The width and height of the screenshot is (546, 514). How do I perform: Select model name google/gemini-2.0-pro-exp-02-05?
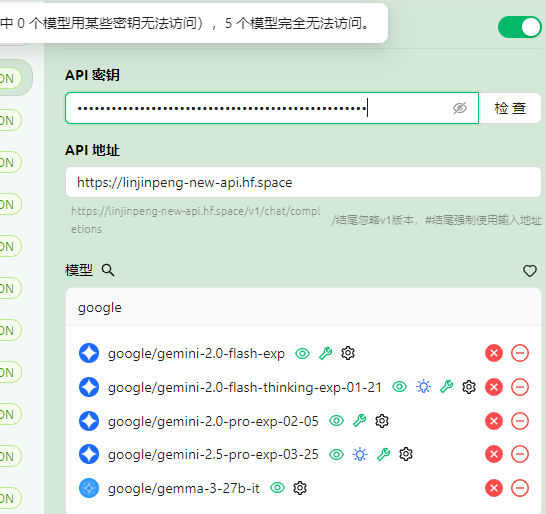coord(213,421)
